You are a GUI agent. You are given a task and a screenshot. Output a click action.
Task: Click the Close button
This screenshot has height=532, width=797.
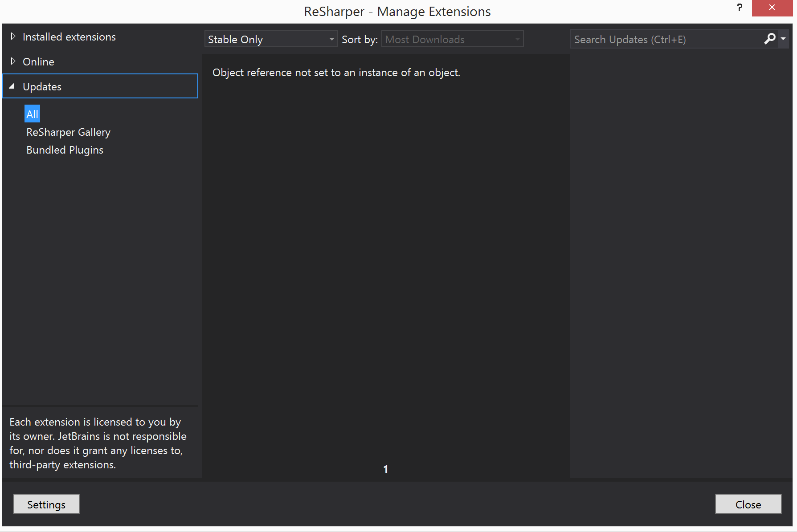748,504
